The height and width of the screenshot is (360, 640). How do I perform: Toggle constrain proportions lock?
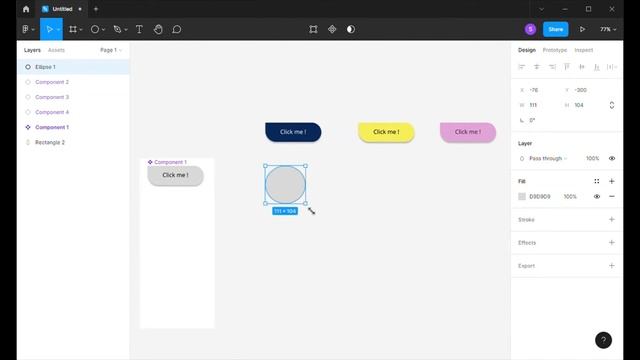pos(611,105)
